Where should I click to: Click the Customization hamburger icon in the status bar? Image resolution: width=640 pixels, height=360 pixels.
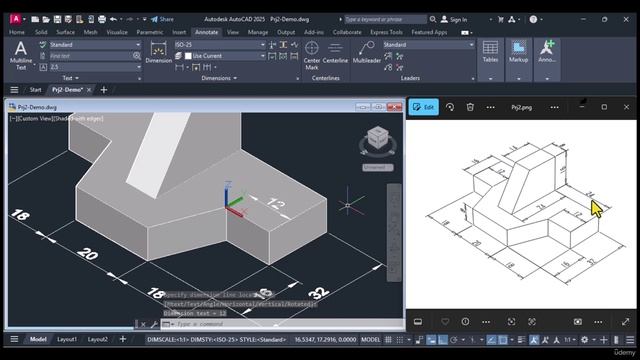click(630, 340)
